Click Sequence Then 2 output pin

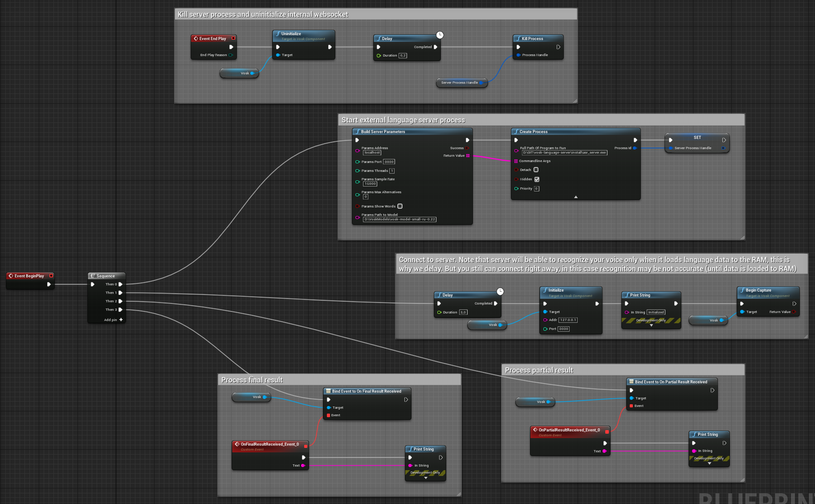(x=120, y=301)
